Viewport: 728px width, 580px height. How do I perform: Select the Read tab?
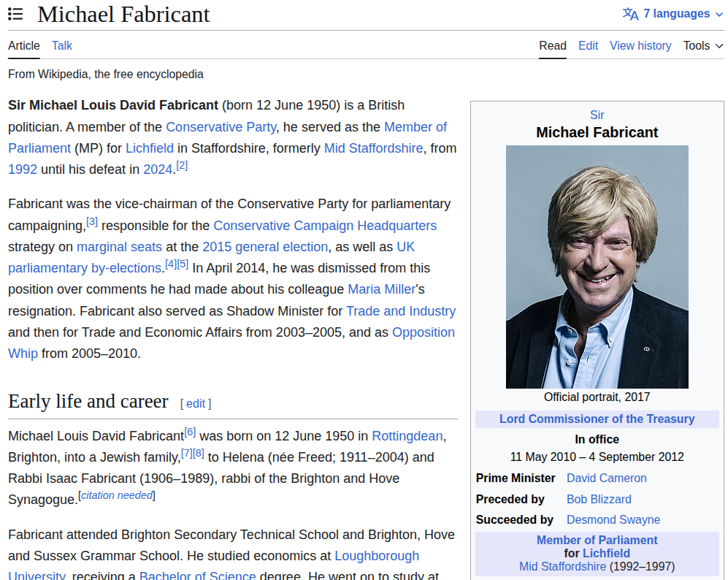(x=553, y=45)
